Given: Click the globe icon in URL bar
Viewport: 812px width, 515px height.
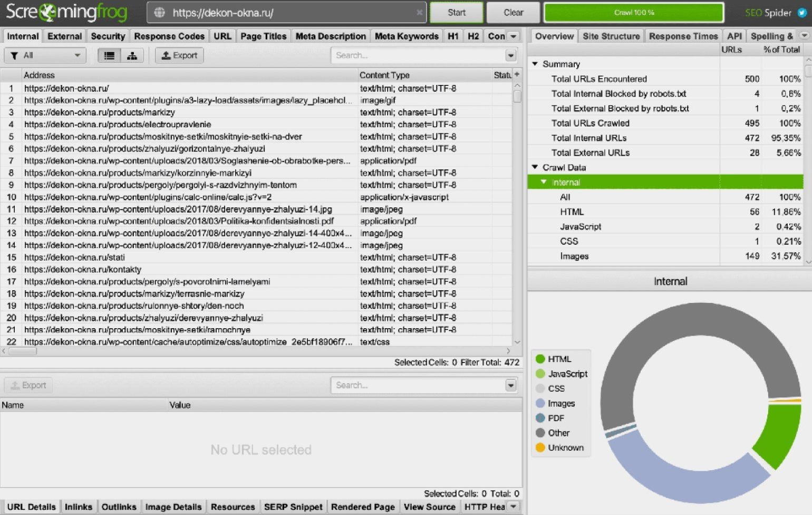Looking at the screenshot, I should (x=160, y=13).
